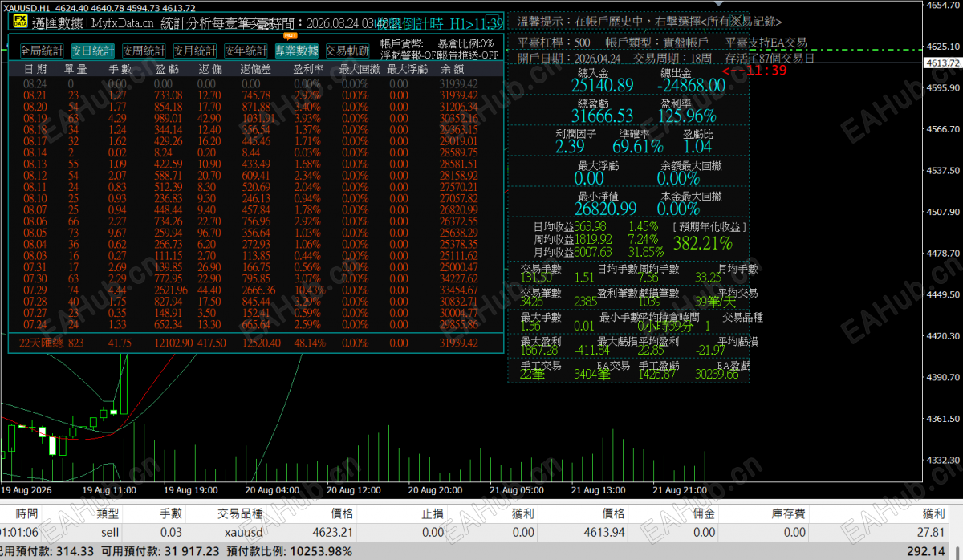
Task: Click the 報告推送-OFF status text
Action: coord(467,55)
